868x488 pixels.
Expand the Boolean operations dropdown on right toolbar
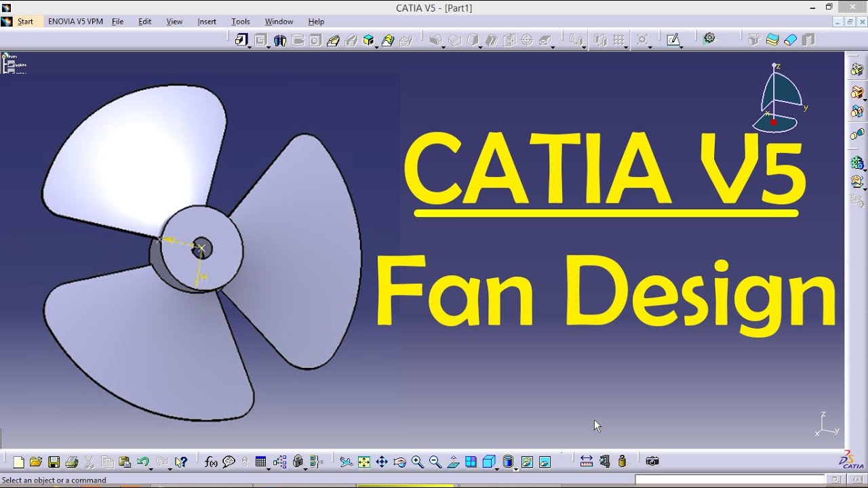tap(865, 100)
